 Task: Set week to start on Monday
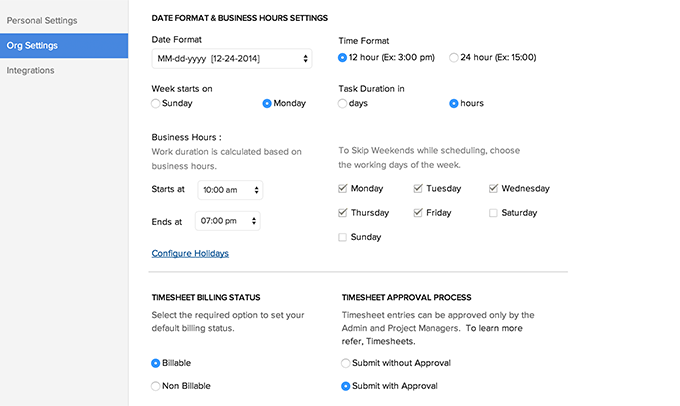[267, 103]
